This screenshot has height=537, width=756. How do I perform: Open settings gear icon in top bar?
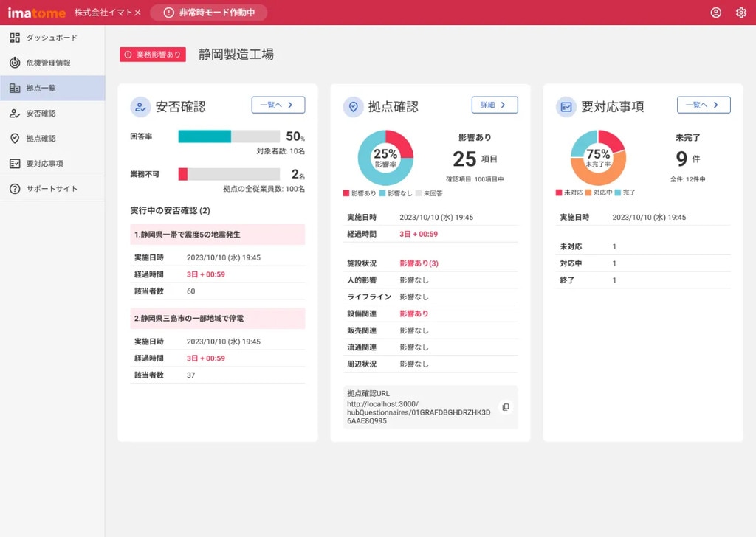click(x=741, y=13)
